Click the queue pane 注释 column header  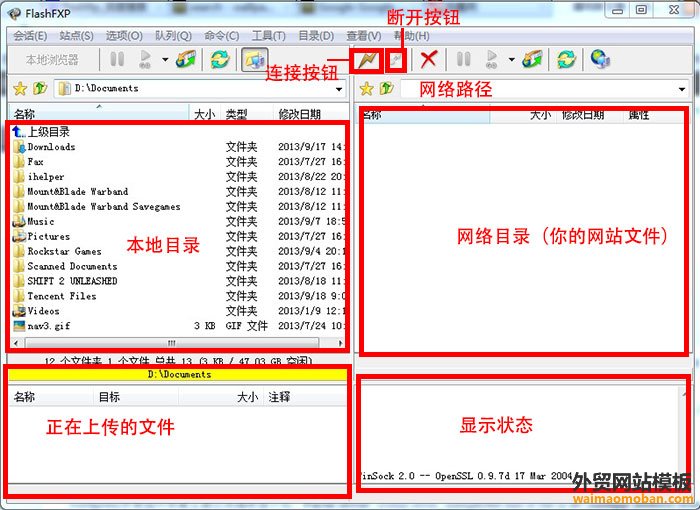click(x=305, y=397)
